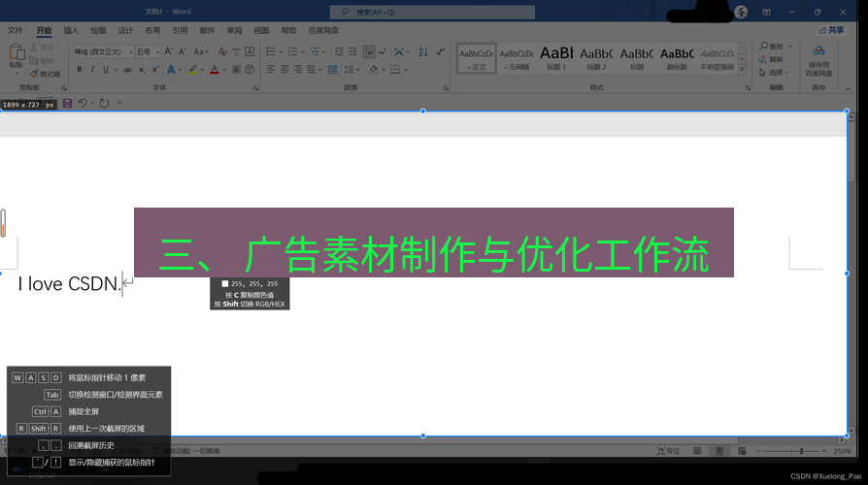This screenshot has width=868, height=485.
Task: Apply the 标题 1 heading style
Action: pyautogui.click(x=556, y=58)
